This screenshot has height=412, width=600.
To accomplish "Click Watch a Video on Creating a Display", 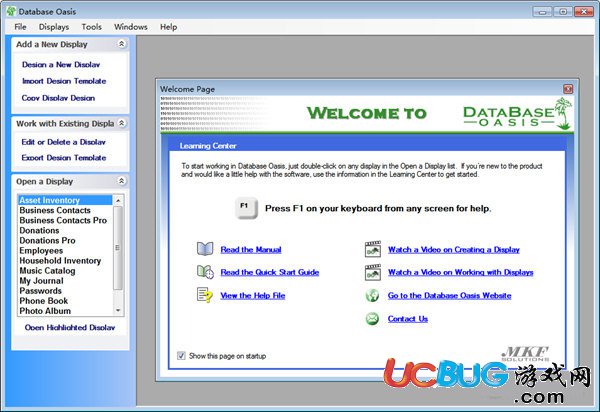I will pos(454,249).
